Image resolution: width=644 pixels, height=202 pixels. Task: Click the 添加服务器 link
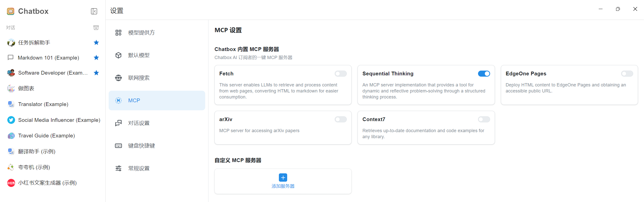[x=283, y=186]
